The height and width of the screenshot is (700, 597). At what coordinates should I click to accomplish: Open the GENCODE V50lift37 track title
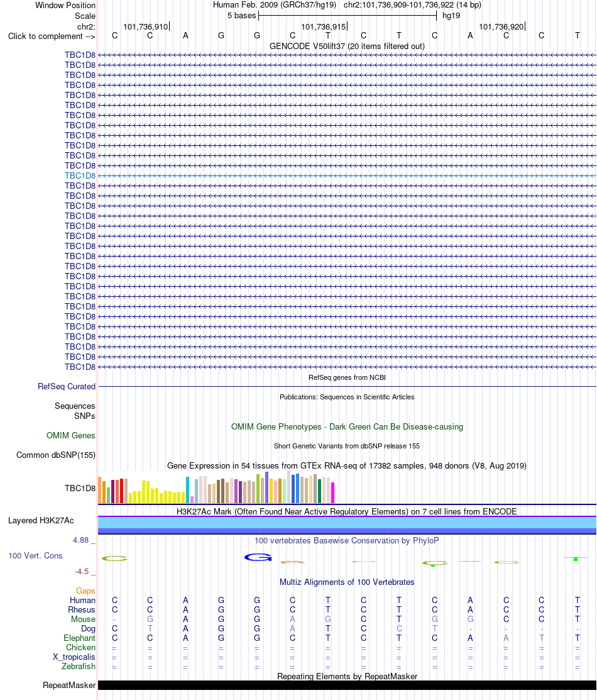(x=347, y=46)
